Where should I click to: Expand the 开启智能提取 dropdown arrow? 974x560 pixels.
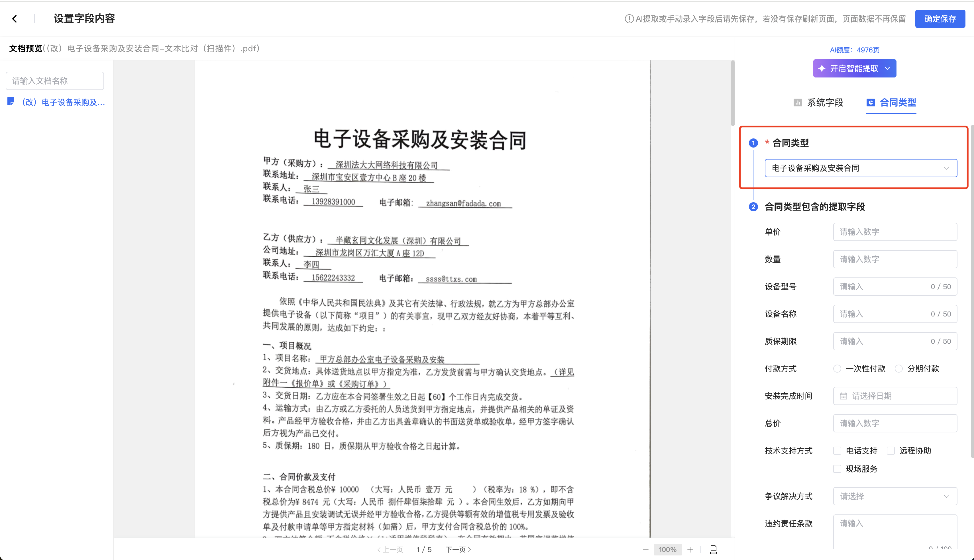tap(887, 68)
